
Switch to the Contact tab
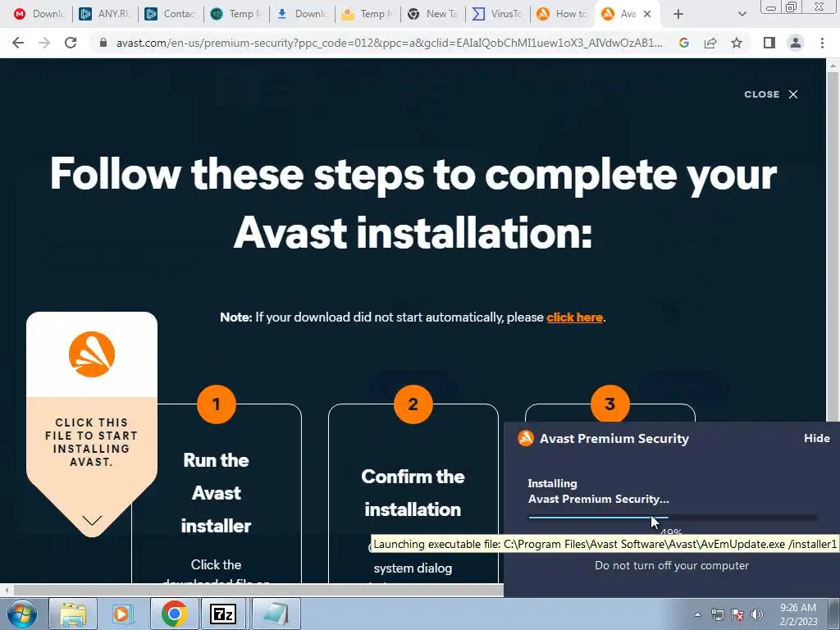pos(171,14)
